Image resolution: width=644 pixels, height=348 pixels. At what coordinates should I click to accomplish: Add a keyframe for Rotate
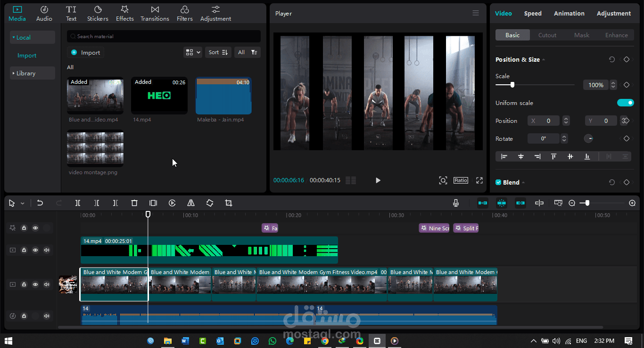pyautogui.click(x=627, y=138)
